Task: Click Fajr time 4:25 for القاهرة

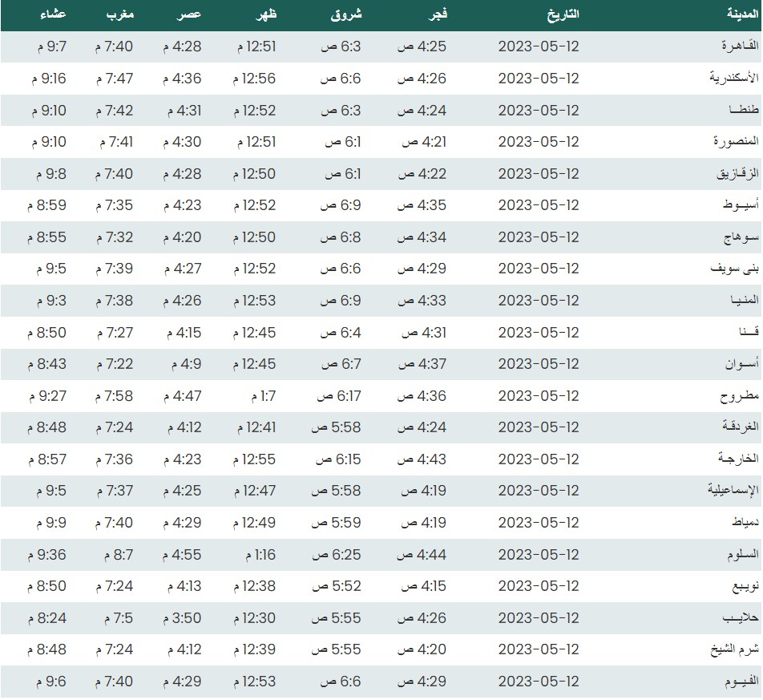Action: [423, 47]
